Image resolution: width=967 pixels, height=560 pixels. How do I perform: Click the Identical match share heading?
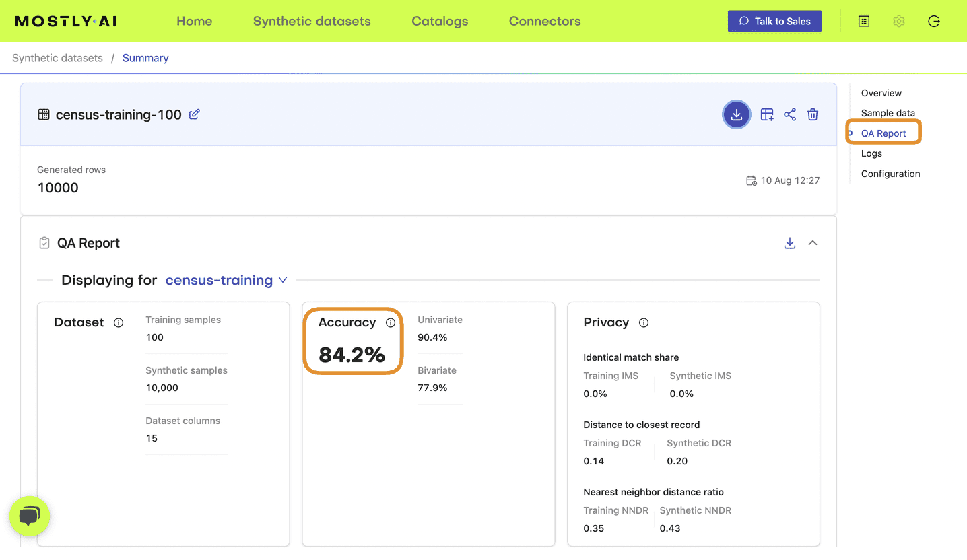[x=631, y=357]
